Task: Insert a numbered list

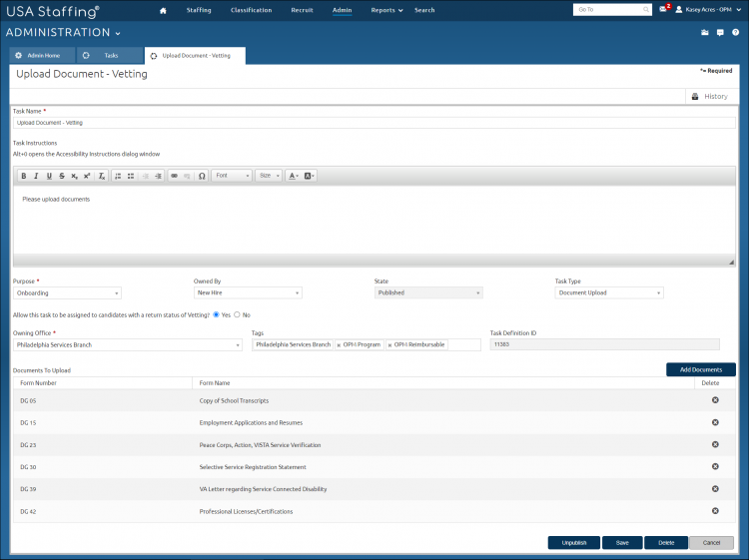Action: pos(118,176)
